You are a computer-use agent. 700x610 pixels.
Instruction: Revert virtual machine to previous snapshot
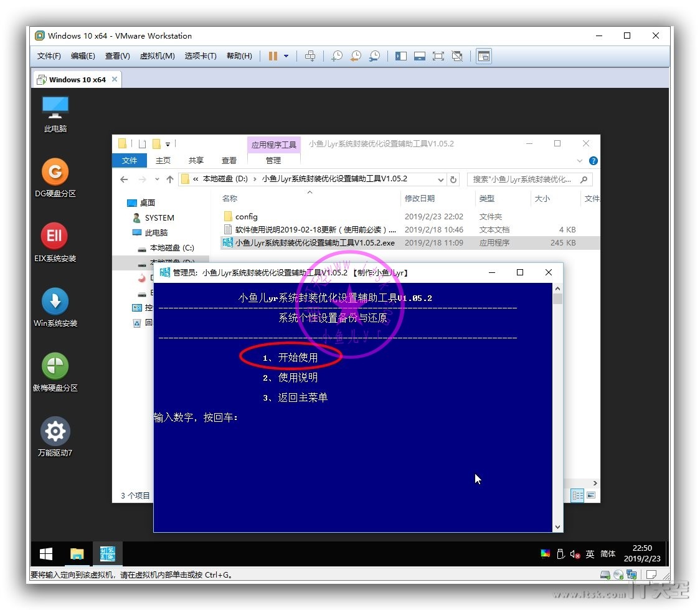point(356,56)
